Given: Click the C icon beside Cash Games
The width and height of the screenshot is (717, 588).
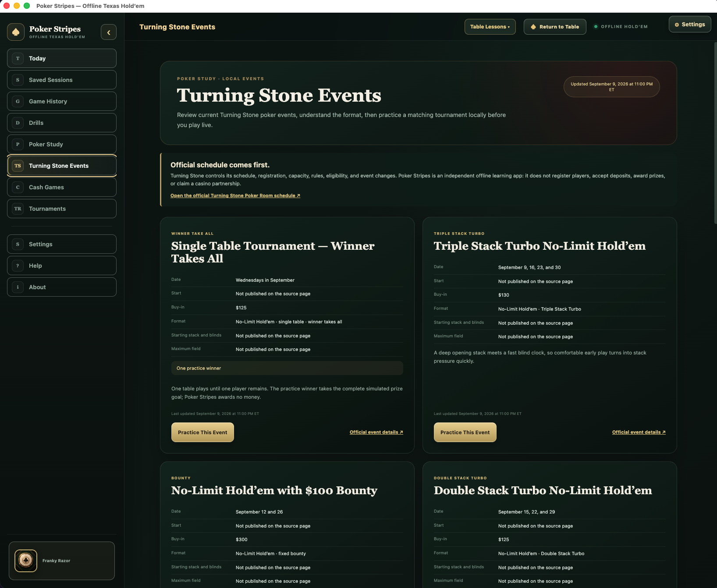Looking at the screenshot, I should (x=18, y=187).
